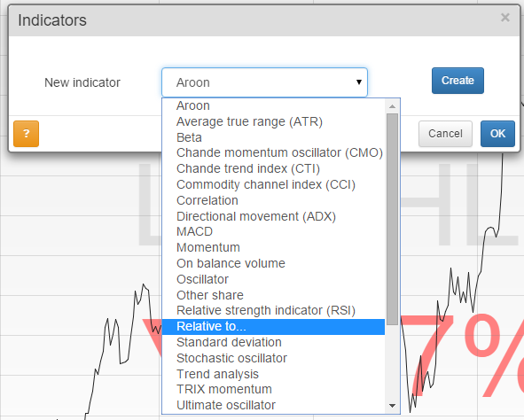Click the Cancel button
The image size is (524, 420).
(x=445, y=134)
